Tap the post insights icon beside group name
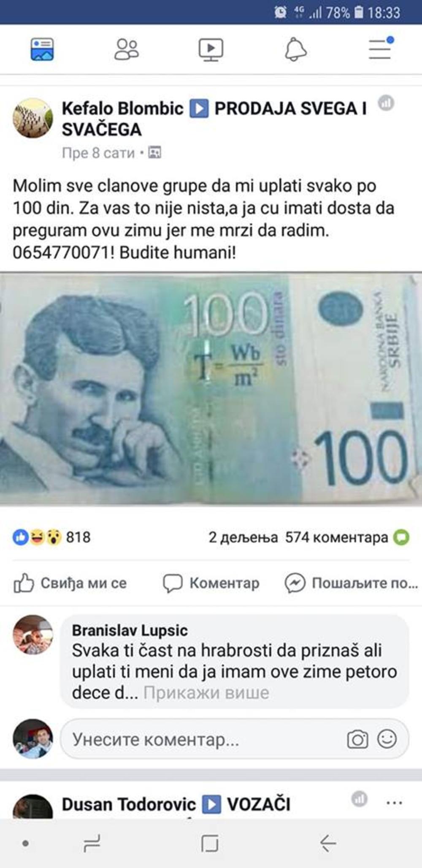This screenshot has width=422, height=868. pos(385,103)
